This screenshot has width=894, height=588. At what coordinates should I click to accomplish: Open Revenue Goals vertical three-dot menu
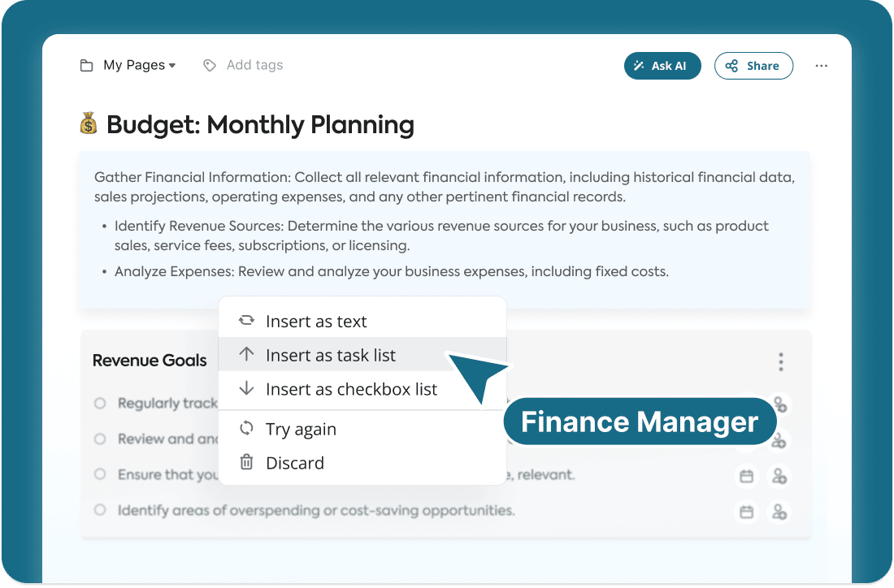780,361
